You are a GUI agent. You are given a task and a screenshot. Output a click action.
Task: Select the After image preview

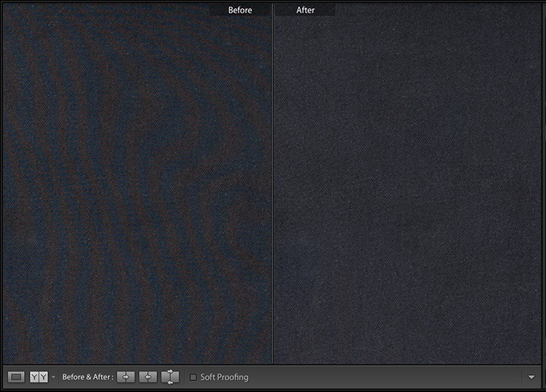click(x=408, y=184)
